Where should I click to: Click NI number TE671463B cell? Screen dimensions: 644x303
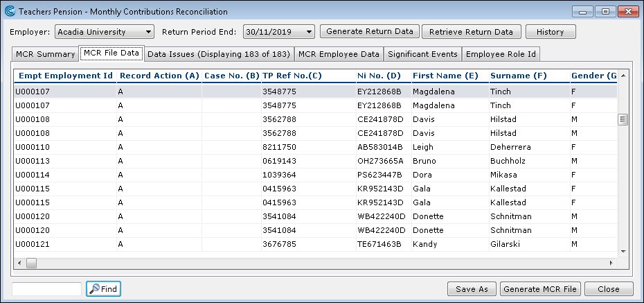pos(384,244)
